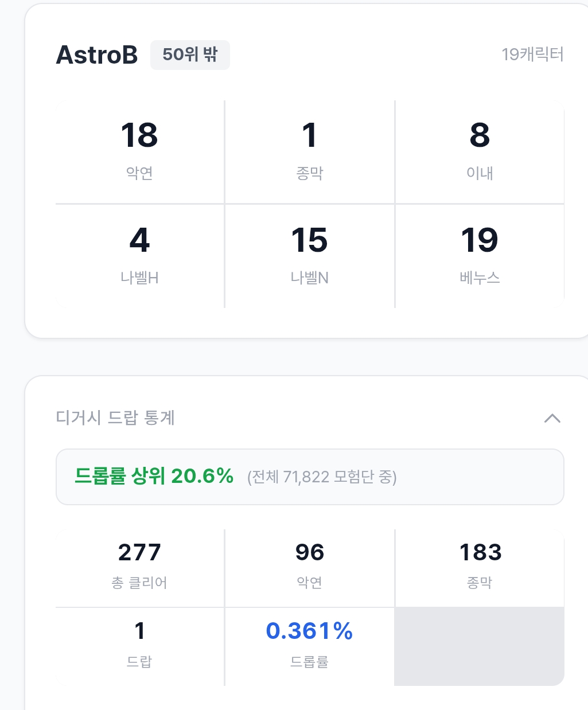The width and height of the screenshot is (588, 710).
Task: Click the 디거시 드랍 통계 section title
Action: pos(115,418)
